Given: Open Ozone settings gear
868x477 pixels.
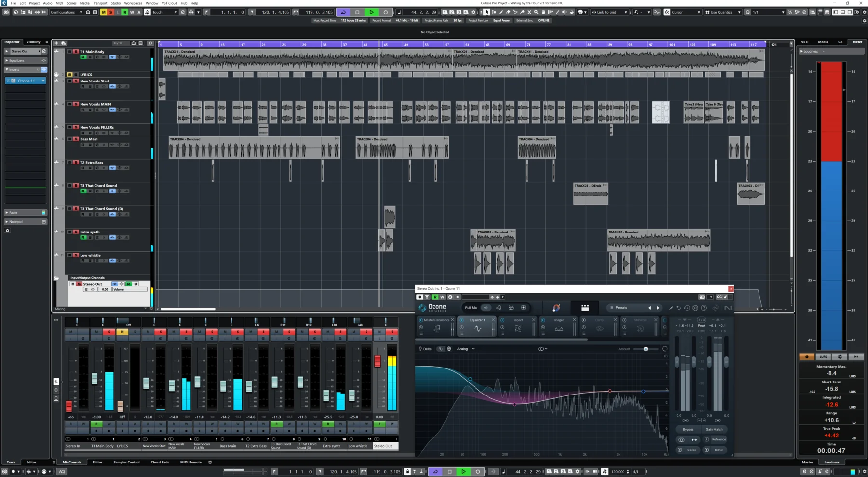Looking at the screenshot, I should click(x=695, y=308).
